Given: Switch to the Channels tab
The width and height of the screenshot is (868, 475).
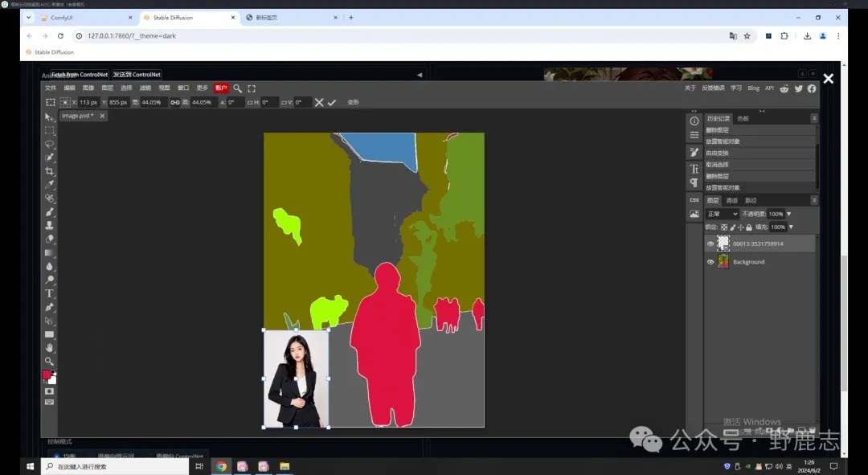Looking at the screenshot, I should (732, 200).
